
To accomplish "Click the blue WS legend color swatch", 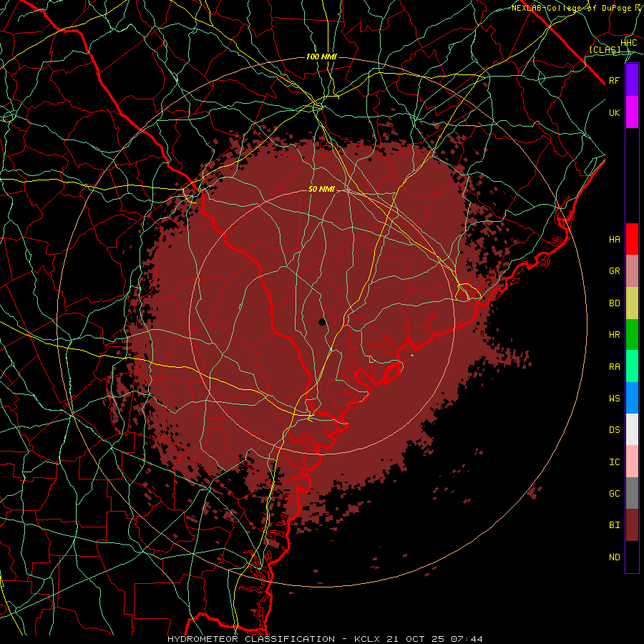I will (x=632, y=398).
